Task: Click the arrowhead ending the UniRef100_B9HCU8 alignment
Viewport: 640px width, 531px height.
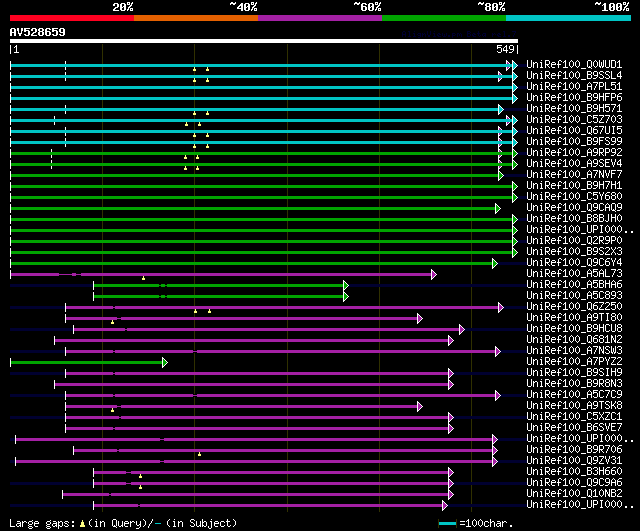Action: coord(462,330)
